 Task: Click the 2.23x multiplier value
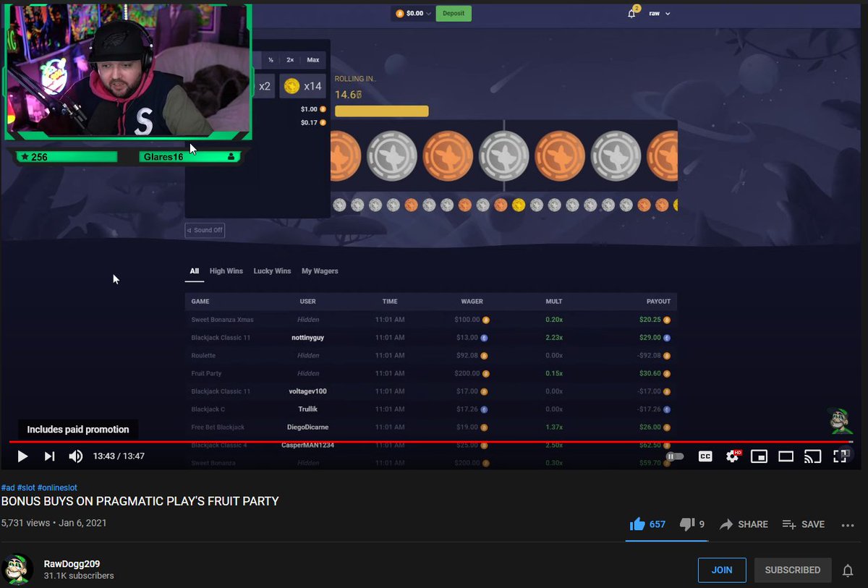[554, 338]
